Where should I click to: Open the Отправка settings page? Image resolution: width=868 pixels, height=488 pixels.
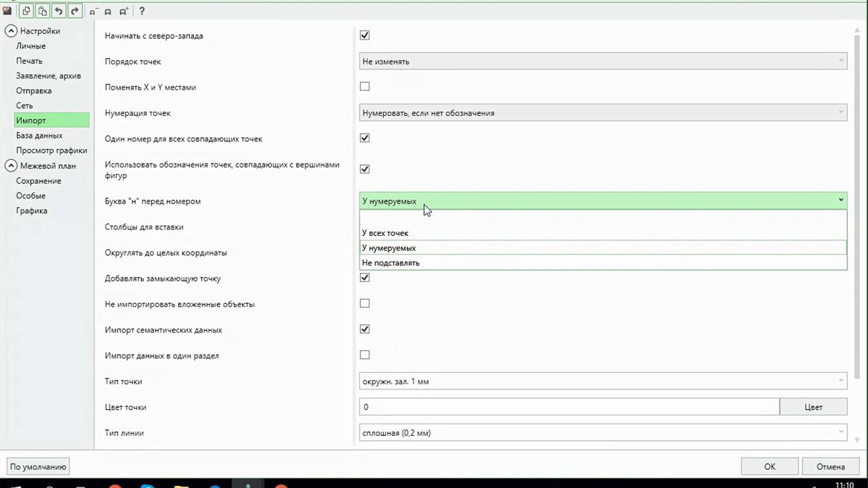34,91
